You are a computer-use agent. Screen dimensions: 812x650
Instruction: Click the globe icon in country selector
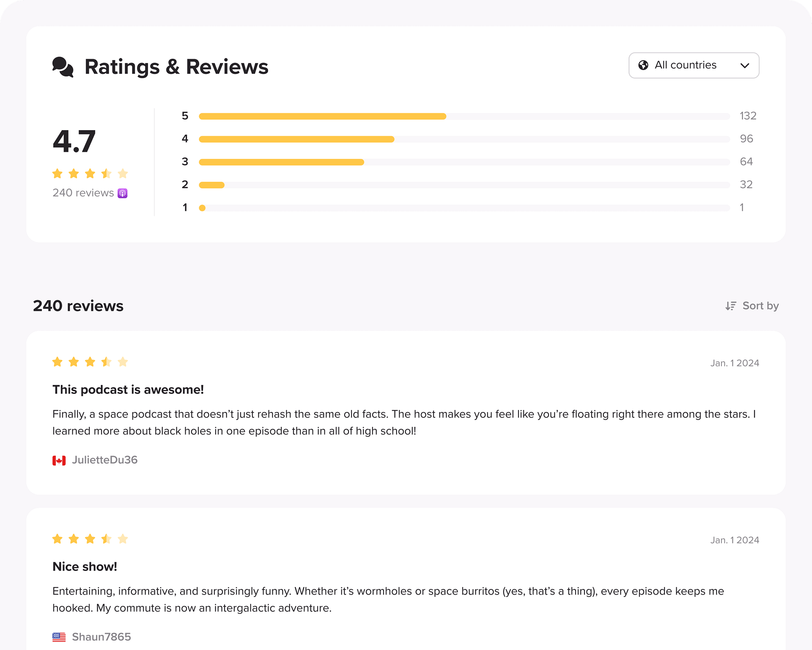(643, 65)
